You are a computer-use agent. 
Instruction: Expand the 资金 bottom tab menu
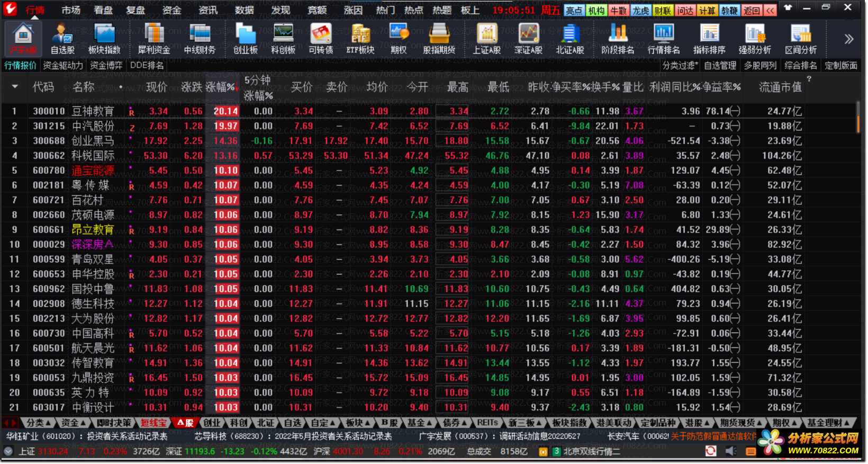(74, 423)
